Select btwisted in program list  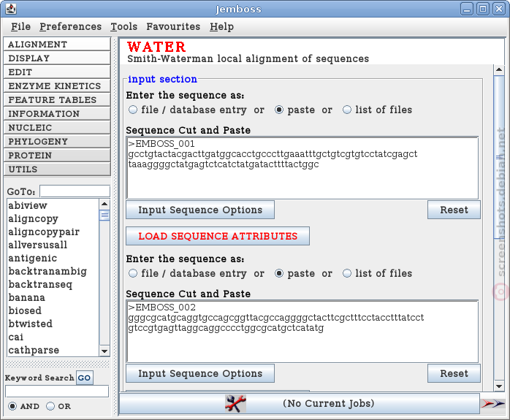[53, 324]
